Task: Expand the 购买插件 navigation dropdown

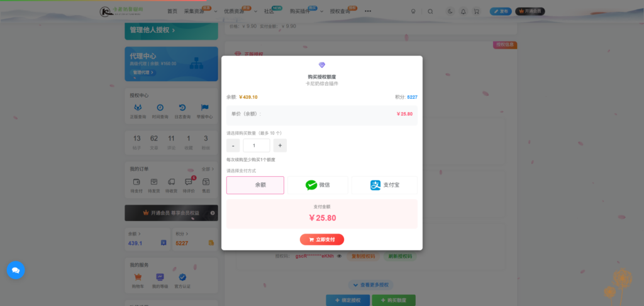Action: pyautogui.click(x=304, y=11)
